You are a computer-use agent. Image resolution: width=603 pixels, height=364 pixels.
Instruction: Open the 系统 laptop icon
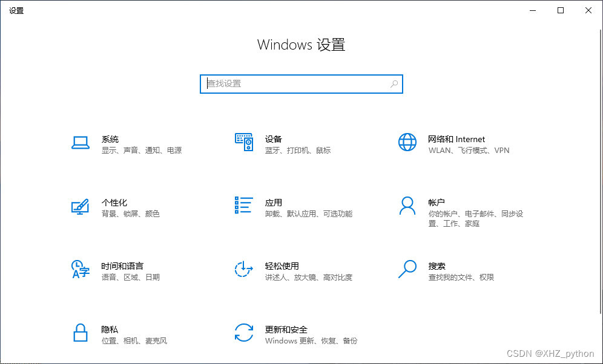coord(81,143)
